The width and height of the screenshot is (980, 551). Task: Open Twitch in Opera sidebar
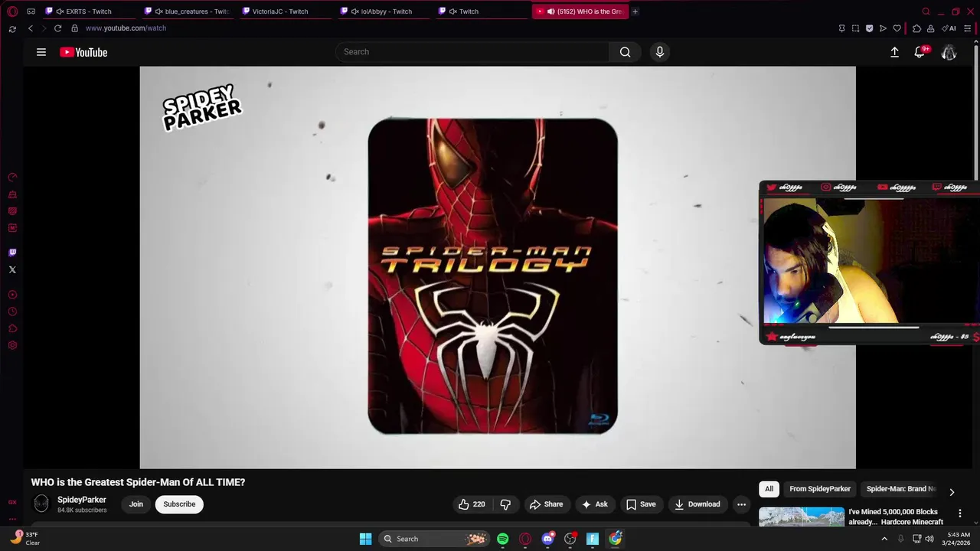coord(12,253)
